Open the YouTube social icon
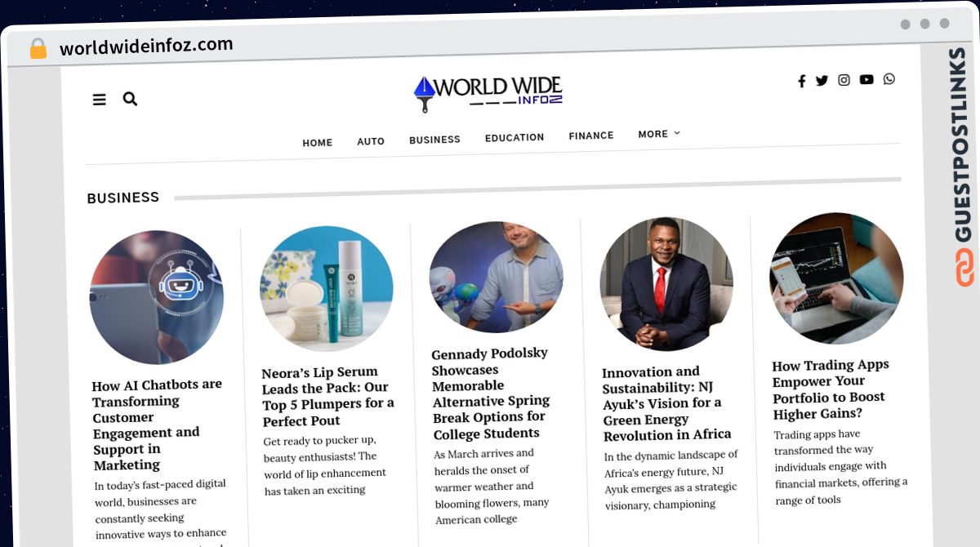The height and width of the screenshot is (547, 980). (x=866, y=79)
